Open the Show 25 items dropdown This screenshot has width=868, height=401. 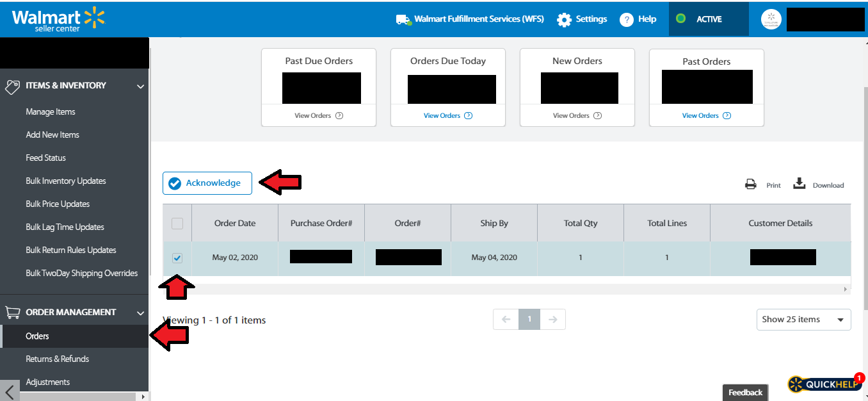[x=803, y=320]
